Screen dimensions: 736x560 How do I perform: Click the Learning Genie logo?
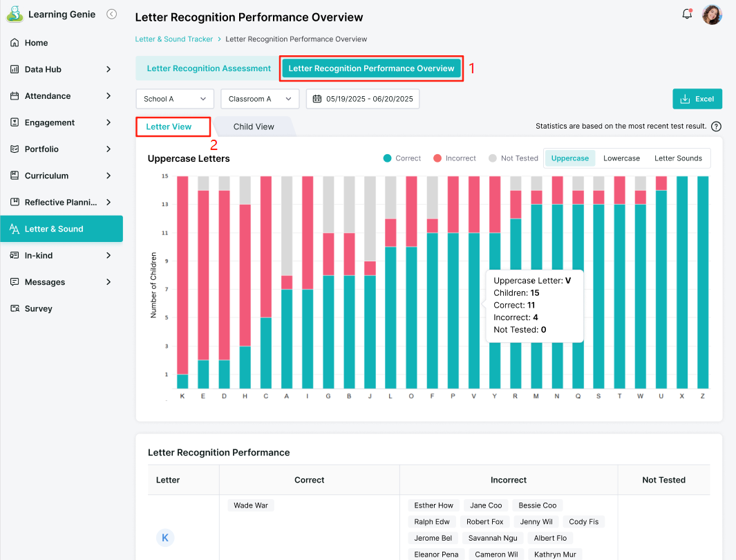15,14
